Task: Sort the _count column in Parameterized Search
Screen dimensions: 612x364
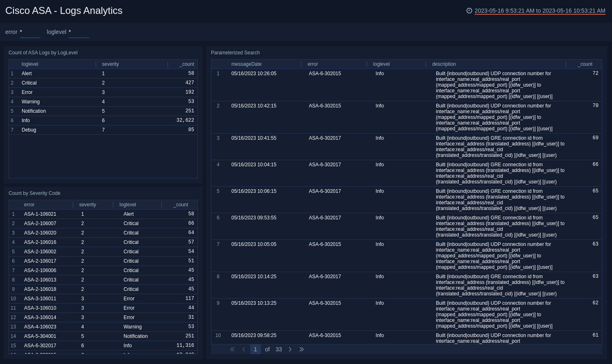Action: point(585,64)
